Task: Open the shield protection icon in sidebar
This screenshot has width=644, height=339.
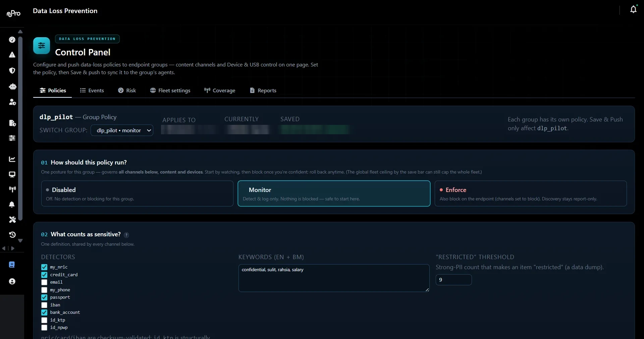Action: click(12, 70)
